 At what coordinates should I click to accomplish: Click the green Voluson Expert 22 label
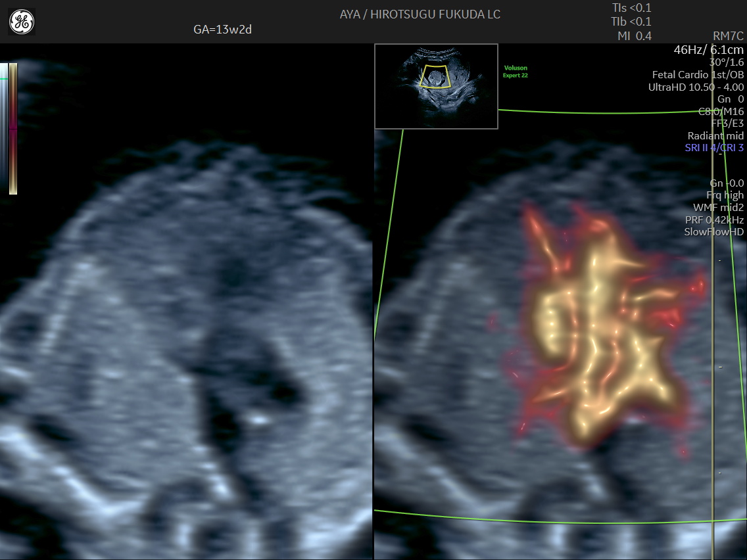tap(516, 72)
